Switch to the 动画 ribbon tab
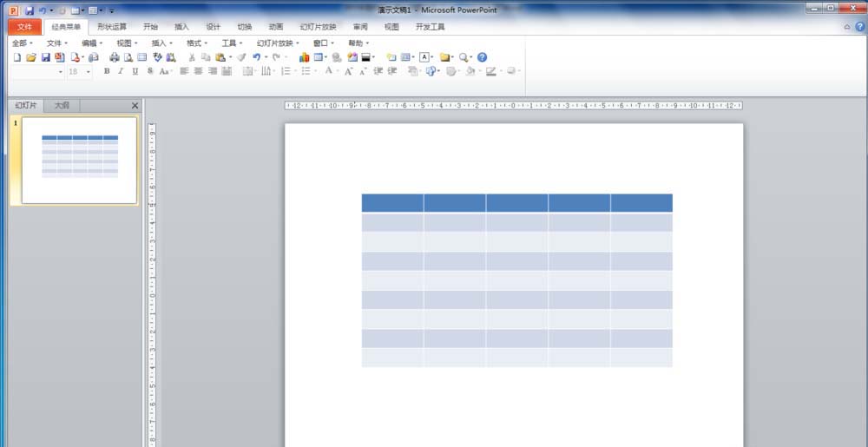The image size is (868, 447). coord(276,27)
